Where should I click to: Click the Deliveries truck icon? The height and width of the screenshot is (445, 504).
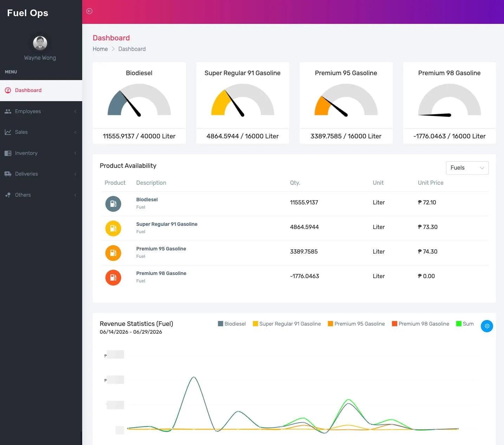coord(8,174)
